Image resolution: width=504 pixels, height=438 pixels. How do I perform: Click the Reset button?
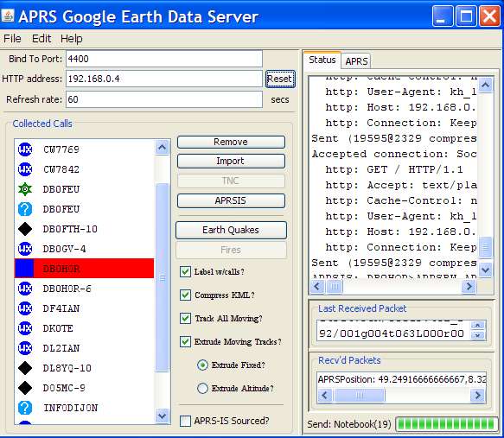pyautogui.click(x=280, y=79)
